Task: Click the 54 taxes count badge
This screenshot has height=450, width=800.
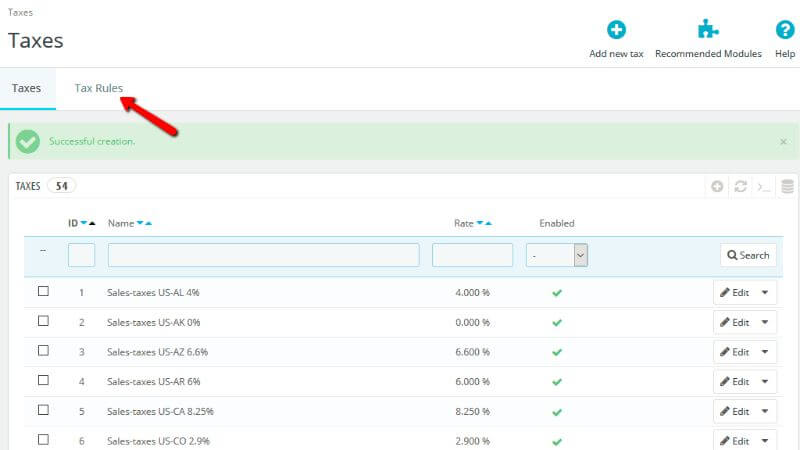Action: [62, 186]
